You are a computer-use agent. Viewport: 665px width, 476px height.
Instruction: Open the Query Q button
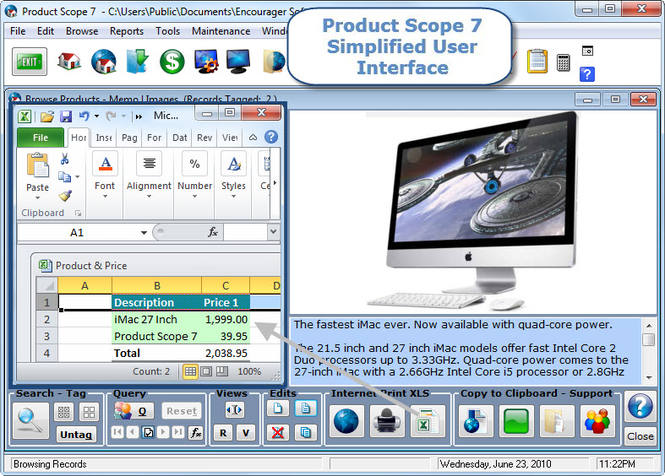click(134, 411)
